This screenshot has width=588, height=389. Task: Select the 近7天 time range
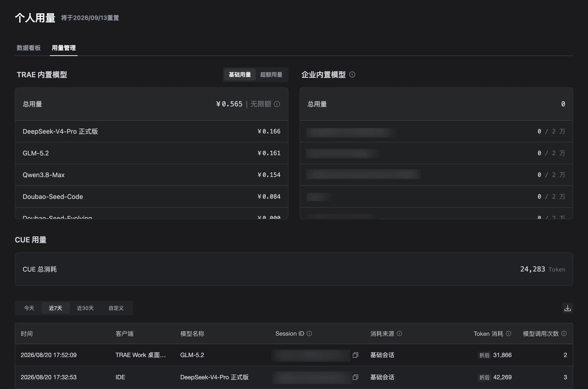click(x=55, y=308)
